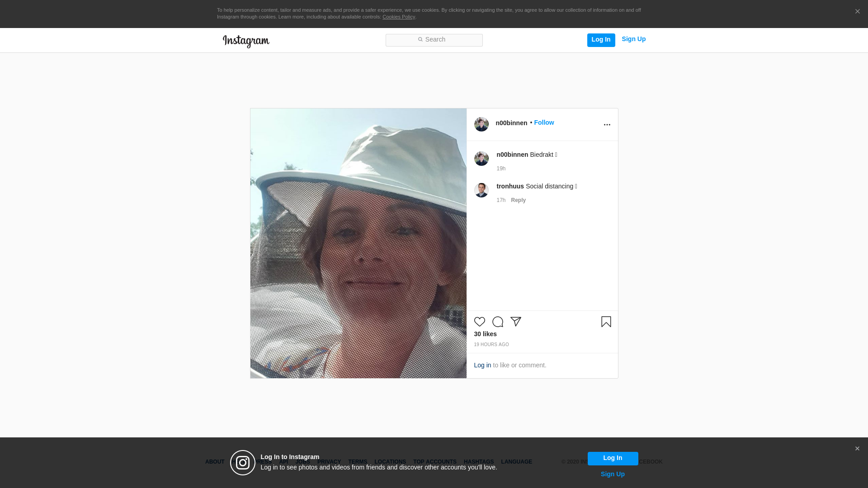Click the search magnifier icon
The width and height of the screenshot is (868, 488).
(x=420, y=40)
